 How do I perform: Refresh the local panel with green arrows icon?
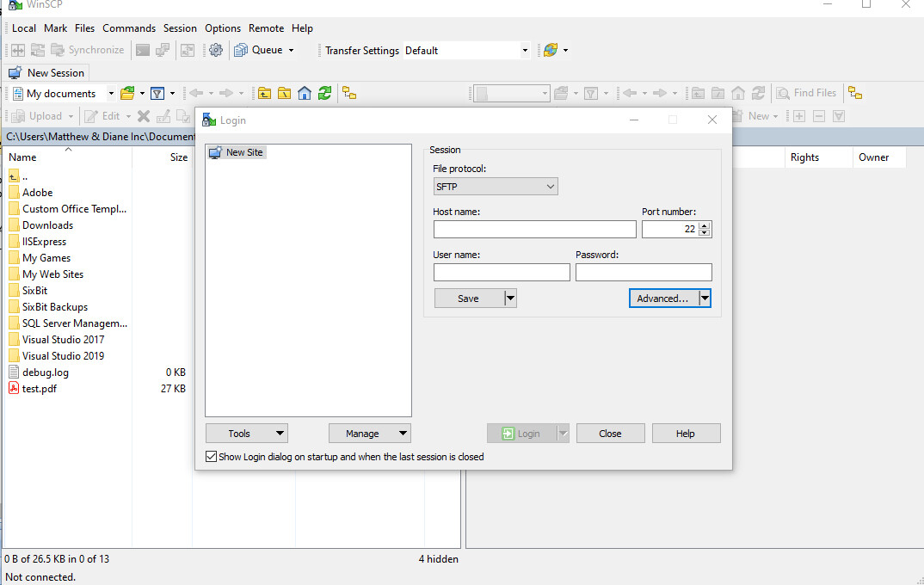point(324,93)
